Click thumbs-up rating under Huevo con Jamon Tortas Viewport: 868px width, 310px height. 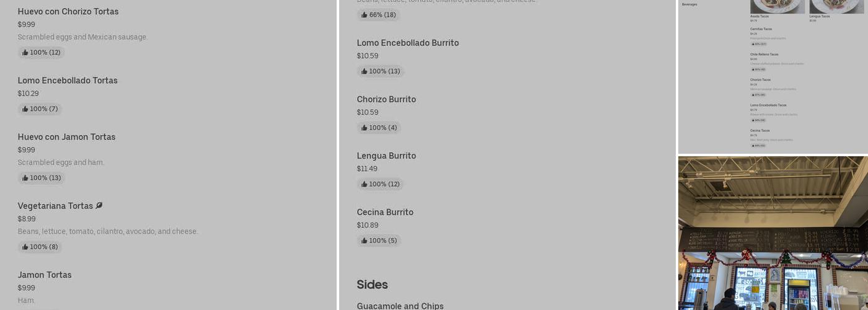(x=41, y=178)
